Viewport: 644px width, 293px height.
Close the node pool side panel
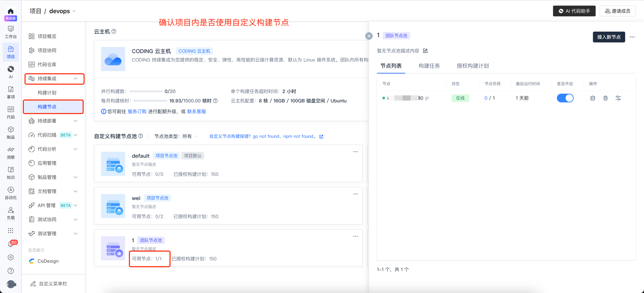point(369,36)
